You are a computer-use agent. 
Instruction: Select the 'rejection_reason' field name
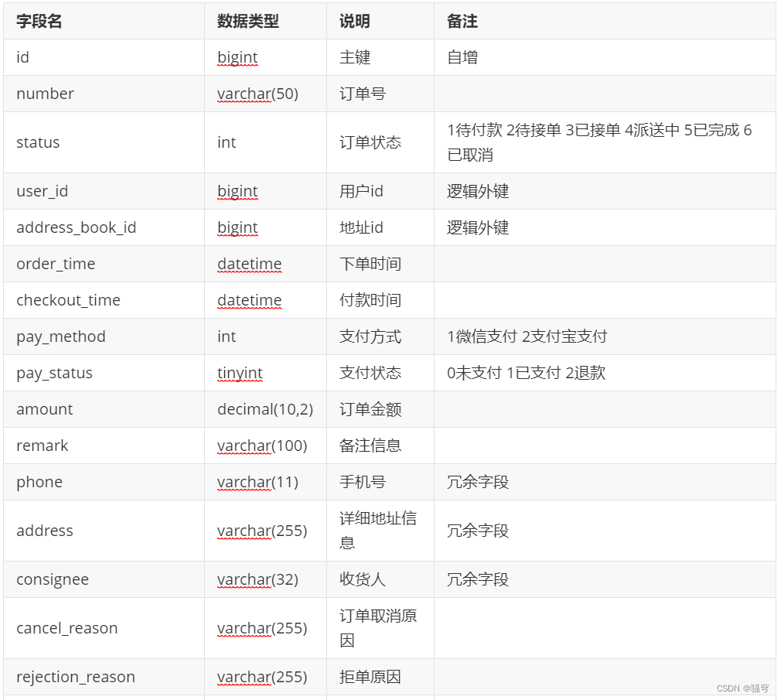pyautogui.click(x=75, y=678)
